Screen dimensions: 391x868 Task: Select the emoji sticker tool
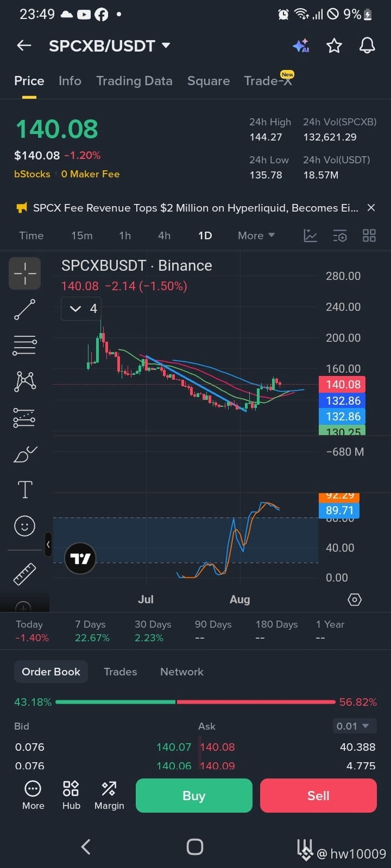pos(25,526)
